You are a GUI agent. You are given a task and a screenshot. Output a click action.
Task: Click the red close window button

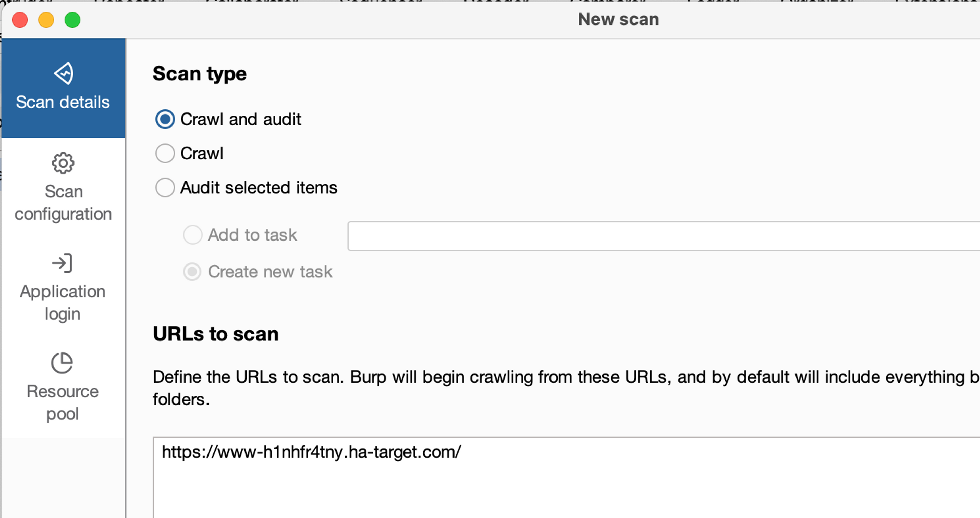point(20,20)
